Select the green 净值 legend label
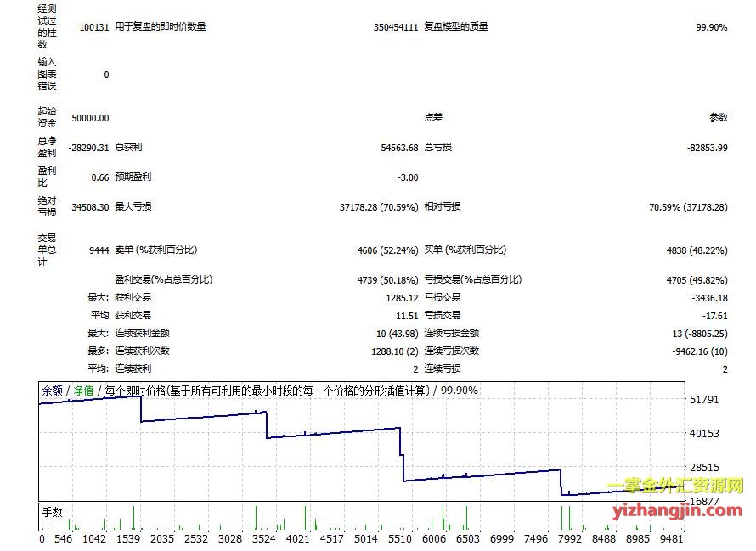 (83, 391)
